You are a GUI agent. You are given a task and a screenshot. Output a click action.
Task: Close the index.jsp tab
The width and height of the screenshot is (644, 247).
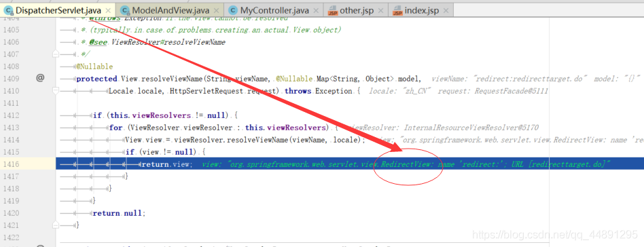tap(446, 10)
